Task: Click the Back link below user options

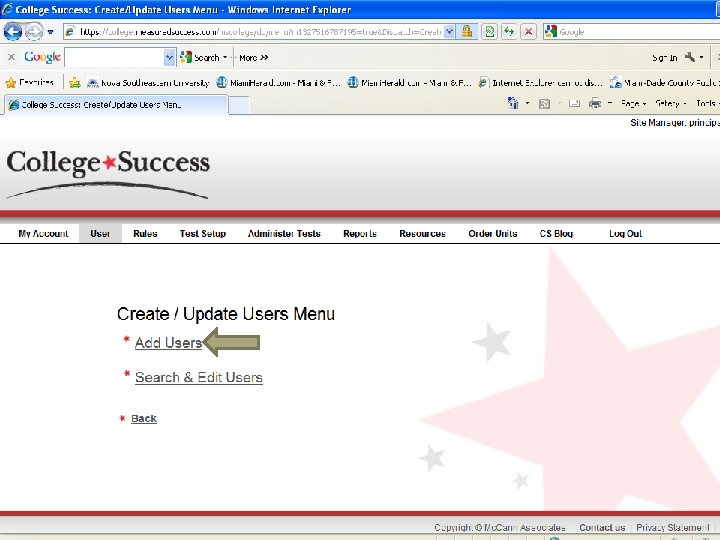Action: (144, 418)
